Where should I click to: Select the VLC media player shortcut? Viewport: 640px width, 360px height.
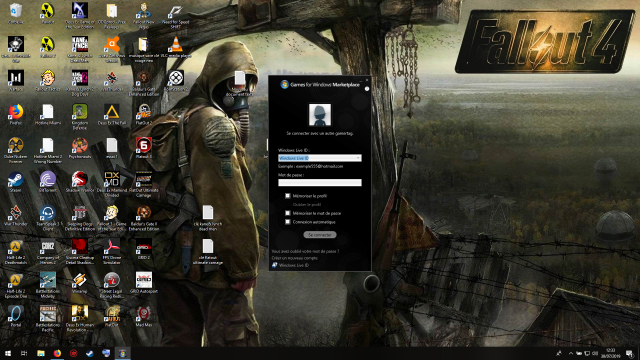click(176, 47)
